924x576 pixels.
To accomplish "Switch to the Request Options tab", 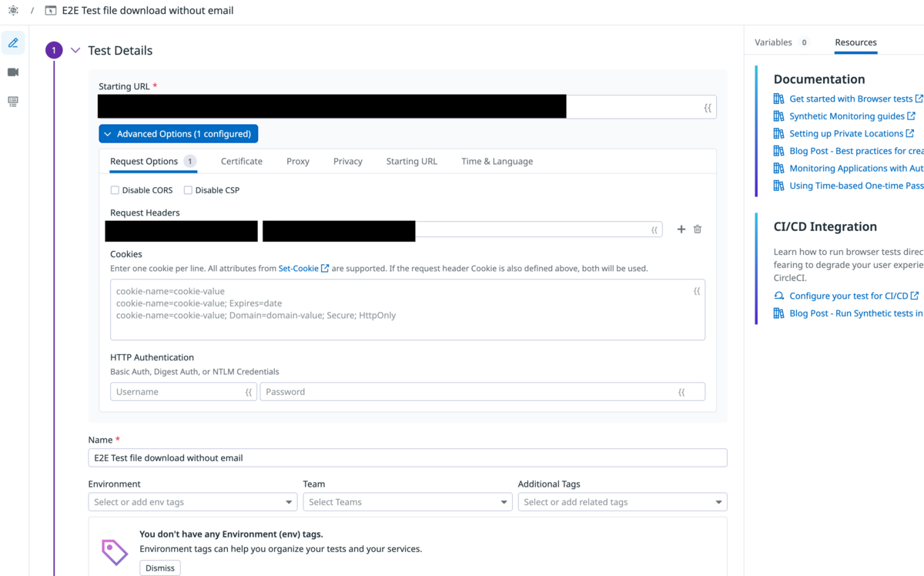I will pos(153,162).
